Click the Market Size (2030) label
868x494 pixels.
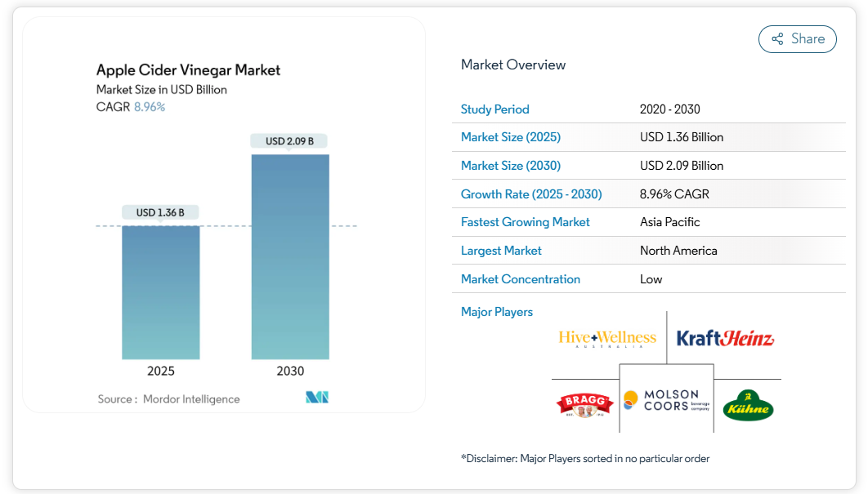click(511, 166)
